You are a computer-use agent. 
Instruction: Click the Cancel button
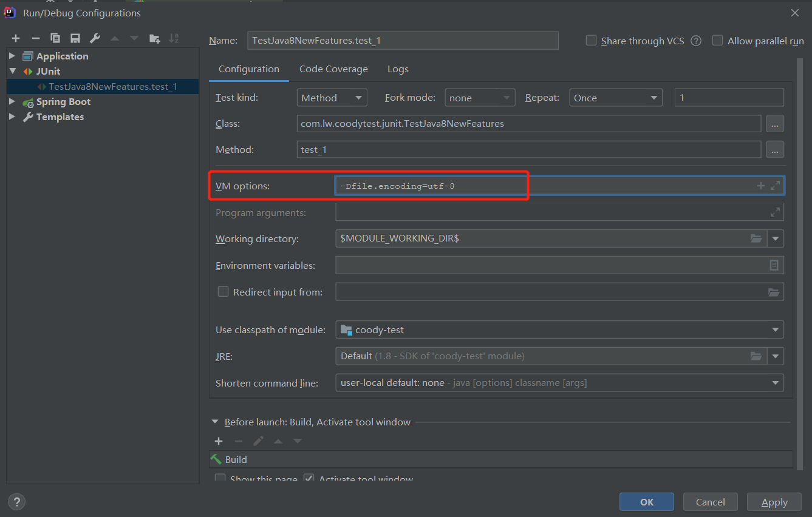click(711, 502)
